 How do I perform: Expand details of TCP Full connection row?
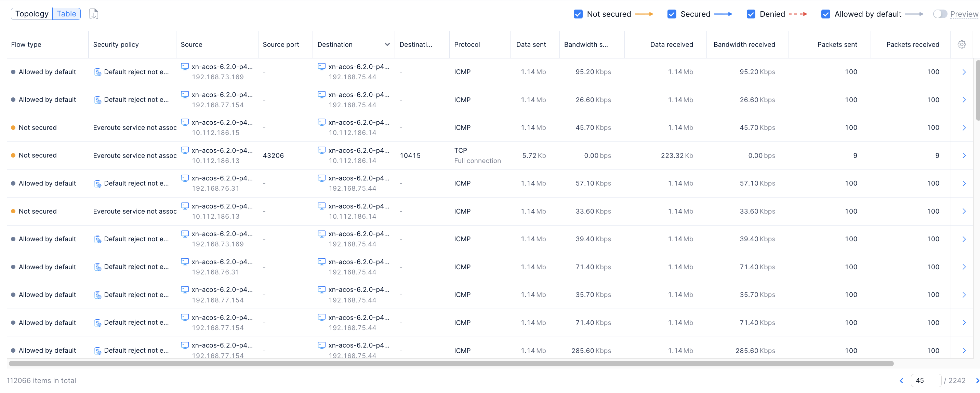[964, 155]
